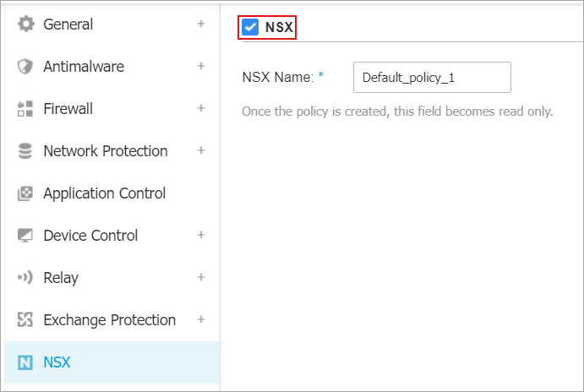Image resolution: width=584 pixels, height=392 pixels.
Task: Uncheck the NSX checkbox
Action: [x=251, y=28]
